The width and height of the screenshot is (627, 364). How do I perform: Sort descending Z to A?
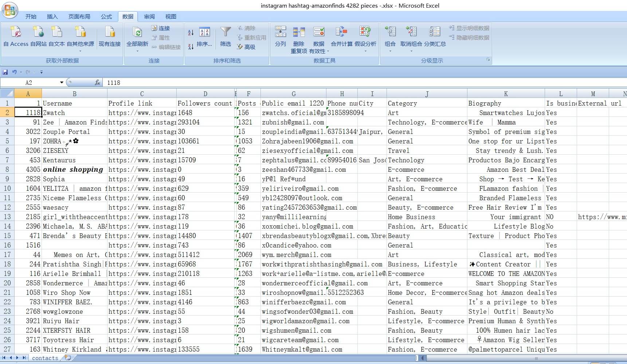(x=191, y=47)
